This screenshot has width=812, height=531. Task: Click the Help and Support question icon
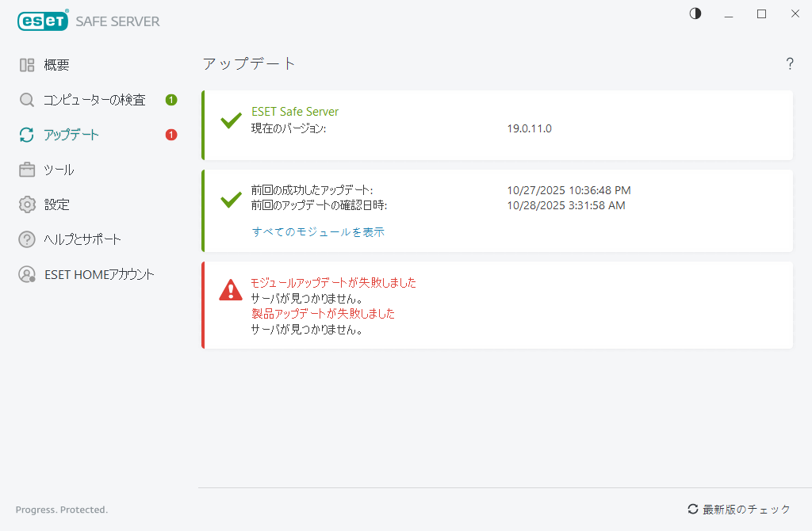[x=25, y=239]
